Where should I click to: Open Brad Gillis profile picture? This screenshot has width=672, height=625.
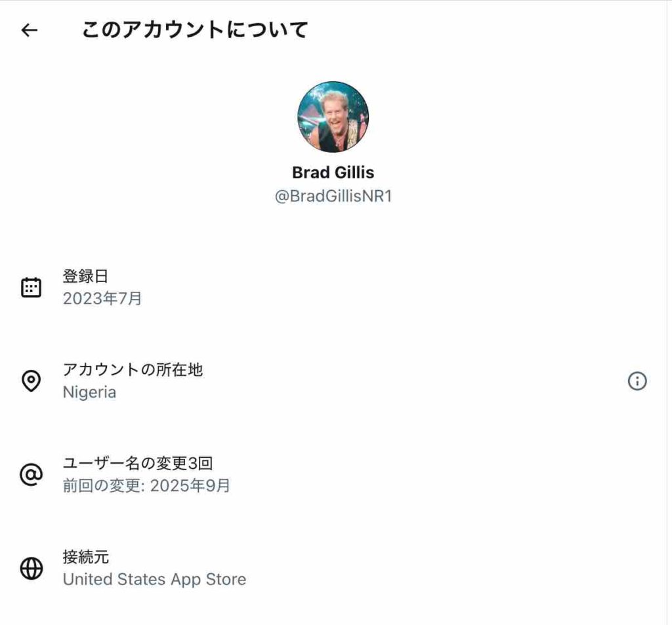[x=333, y=117]
